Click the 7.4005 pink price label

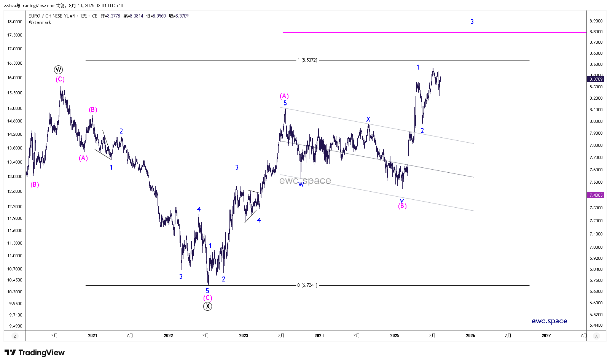coord(596,195)
